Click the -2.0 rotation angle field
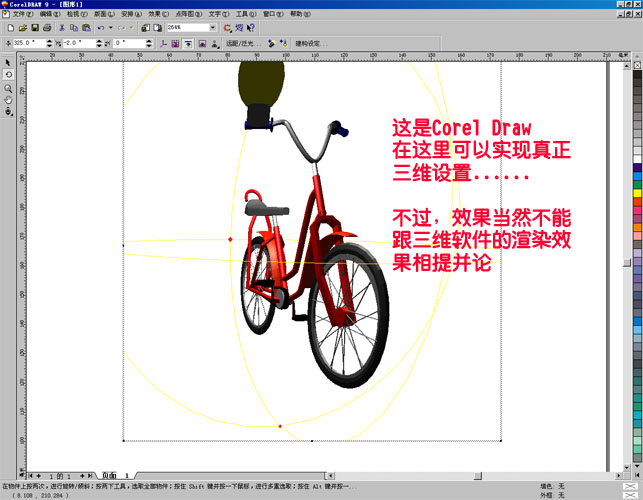This screenshot has height=500, width=643. coord(79,43)
